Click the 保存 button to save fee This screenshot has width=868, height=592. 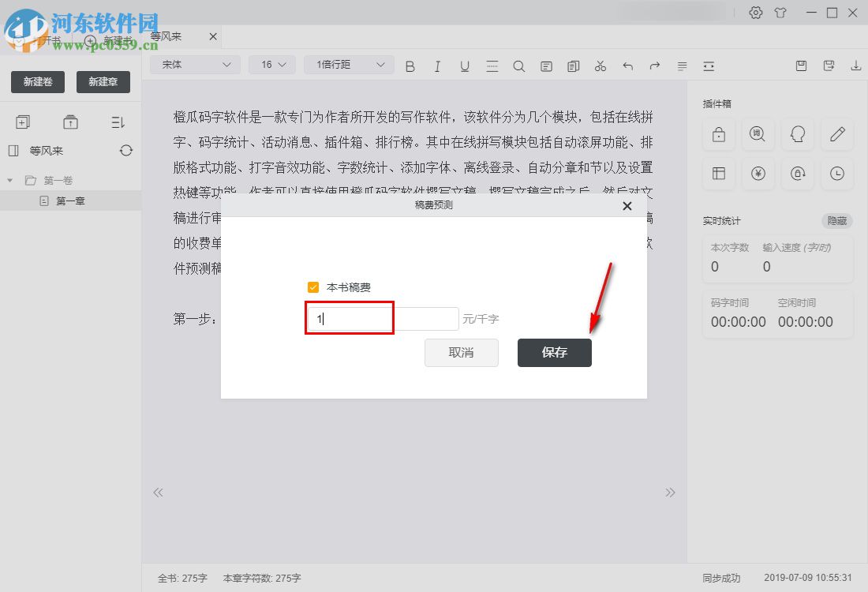(x=554, y=353)
